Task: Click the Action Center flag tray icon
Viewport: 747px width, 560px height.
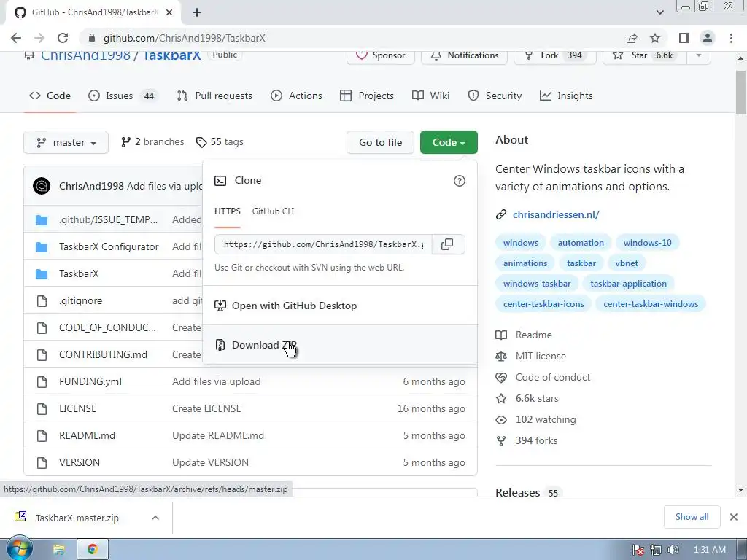Action: pos(638,550)
